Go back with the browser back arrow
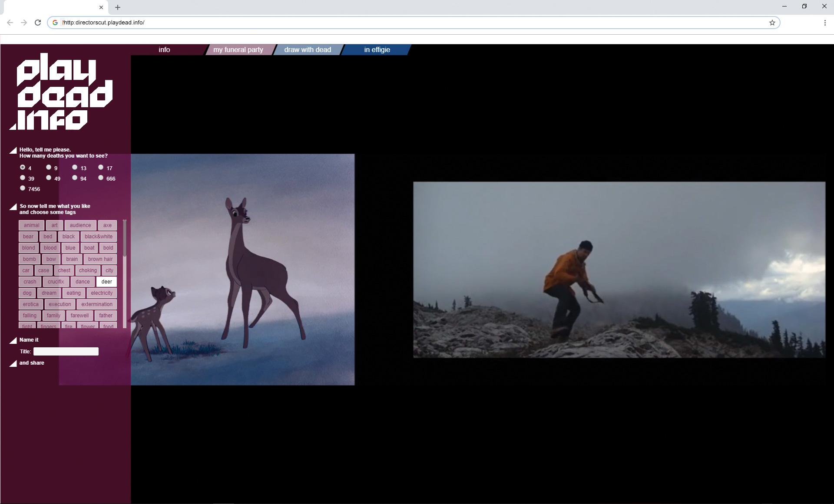This screenshot has height=504, width=834. point(10,23)
